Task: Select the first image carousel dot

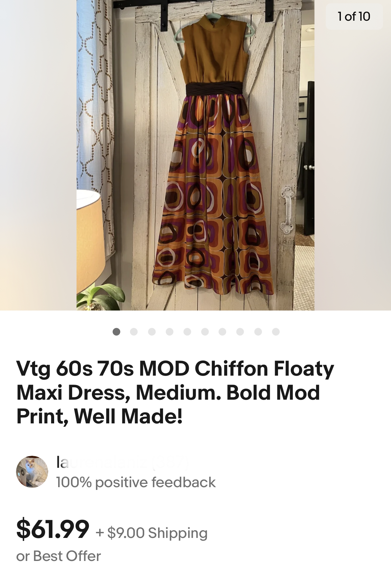Action: pos(116,332)
